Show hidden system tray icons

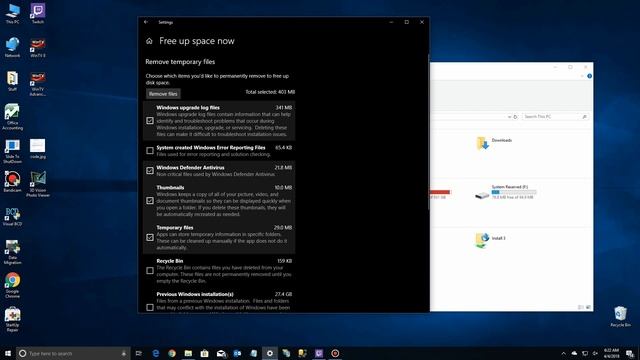click(x=564, y=353)
